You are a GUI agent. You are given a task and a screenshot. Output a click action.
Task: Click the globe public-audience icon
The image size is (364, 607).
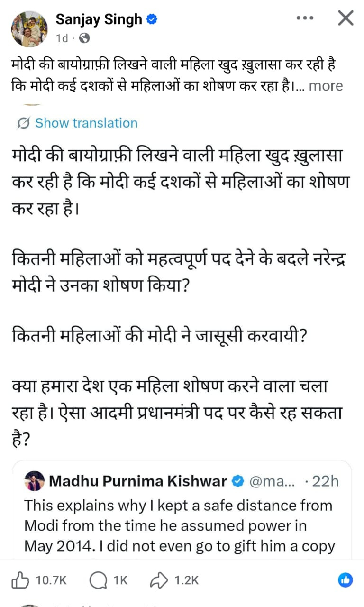coord(84,38)
